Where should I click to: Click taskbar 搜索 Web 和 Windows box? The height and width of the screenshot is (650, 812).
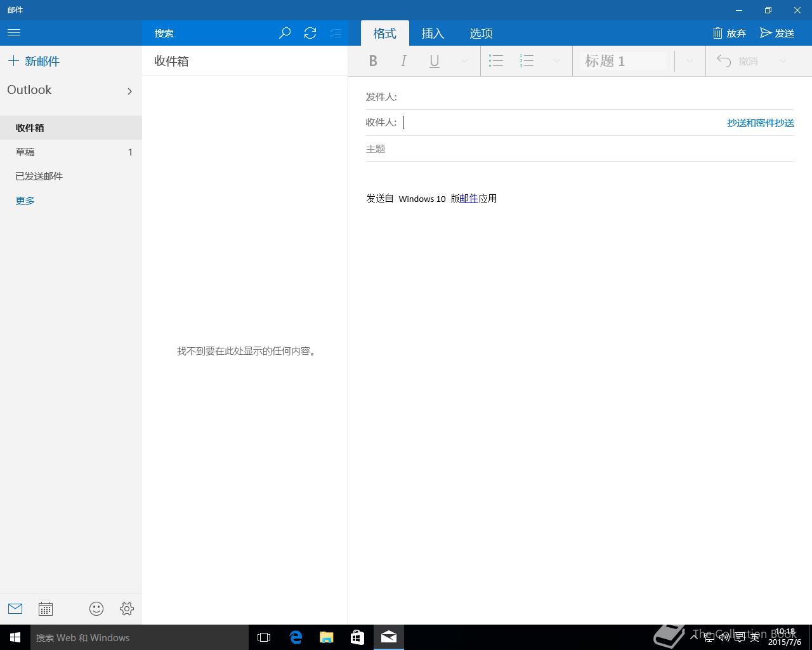click(140, 637)
